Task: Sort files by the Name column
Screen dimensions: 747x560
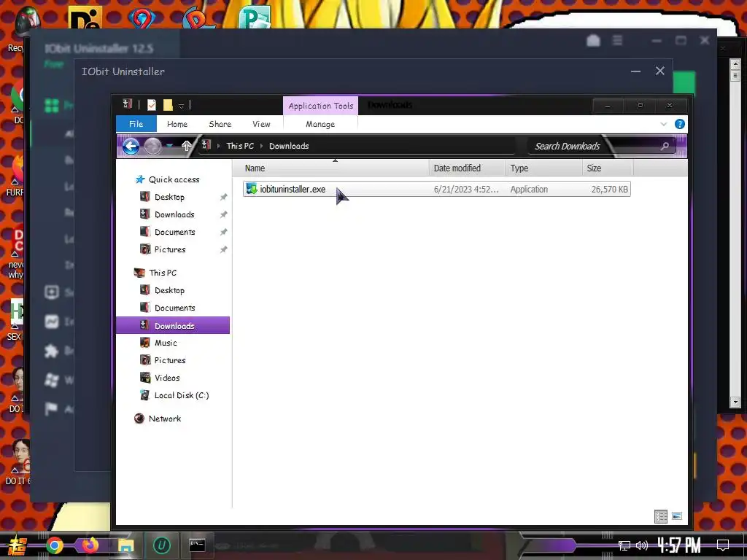Action: click(x=330, y=168)
